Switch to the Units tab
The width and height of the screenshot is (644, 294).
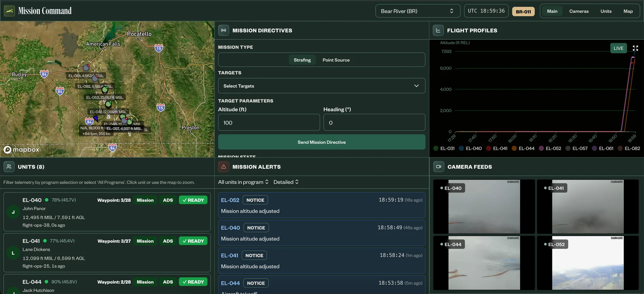[606, 11]
